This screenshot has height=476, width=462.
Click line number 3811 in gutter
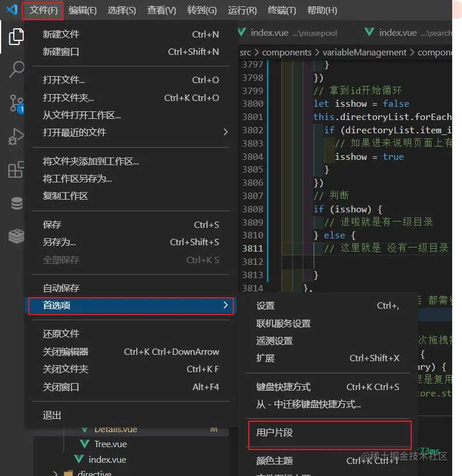point(252,249)
